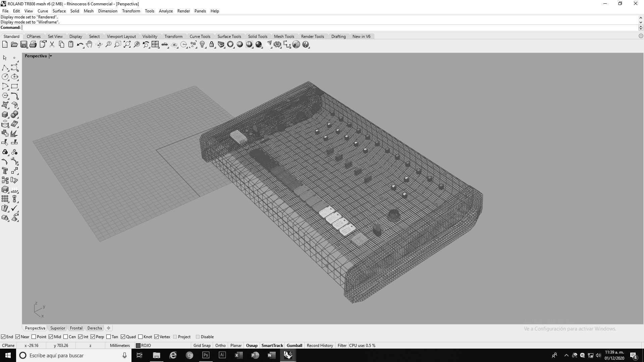This screenshot has width=644, height=362.
Task: Open the Perspectiva viewport title dropdown arrow
Action: [x=51, y=56]
